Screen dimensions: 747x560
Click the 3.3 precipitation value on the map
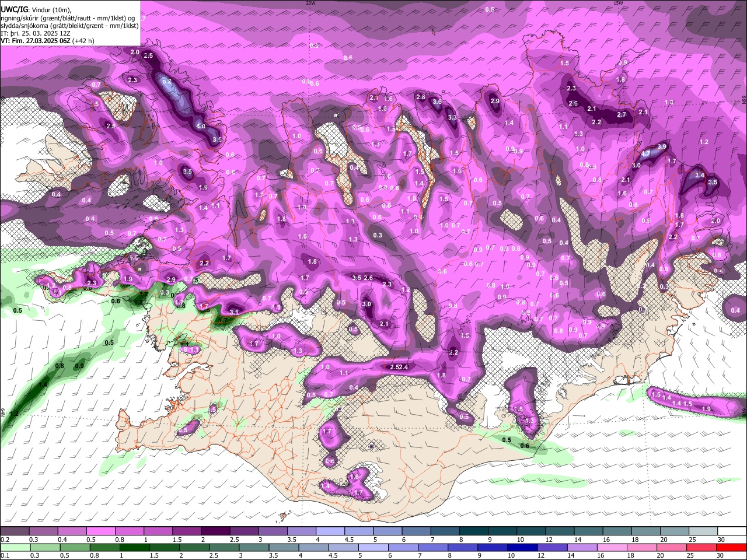[x=452, y=118]
